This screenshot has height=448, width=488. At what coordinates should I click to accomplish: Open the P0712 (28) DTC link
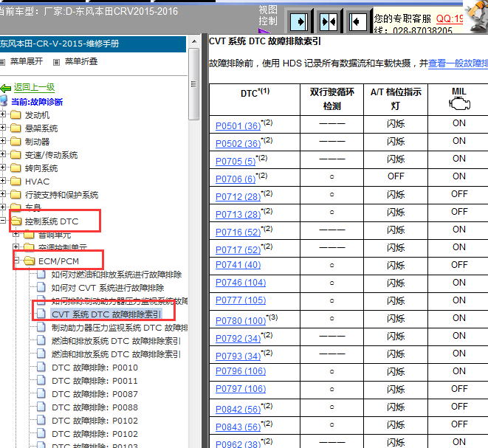point(238,196)
